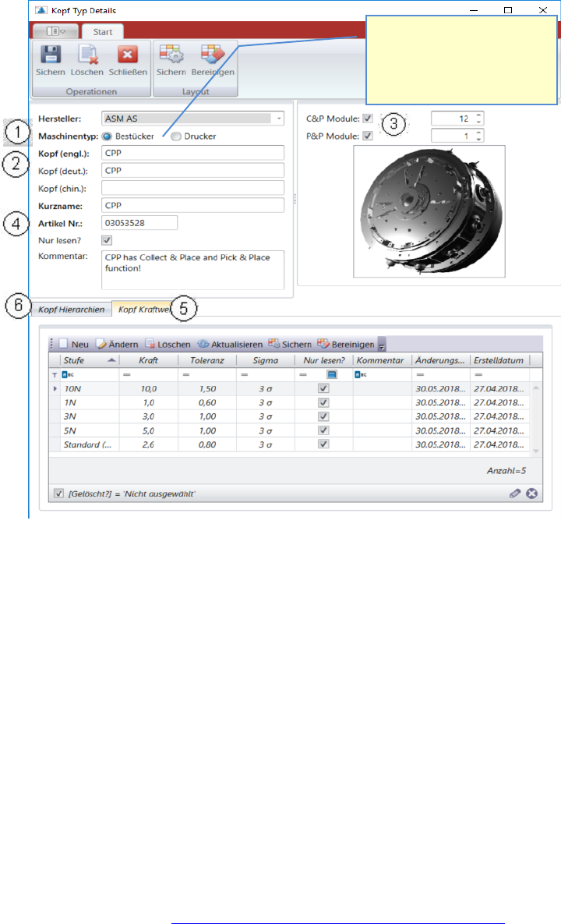Click the Kommentar filter condition icon
The height and width of the screenshot is (924, 561).
(360, 375)
